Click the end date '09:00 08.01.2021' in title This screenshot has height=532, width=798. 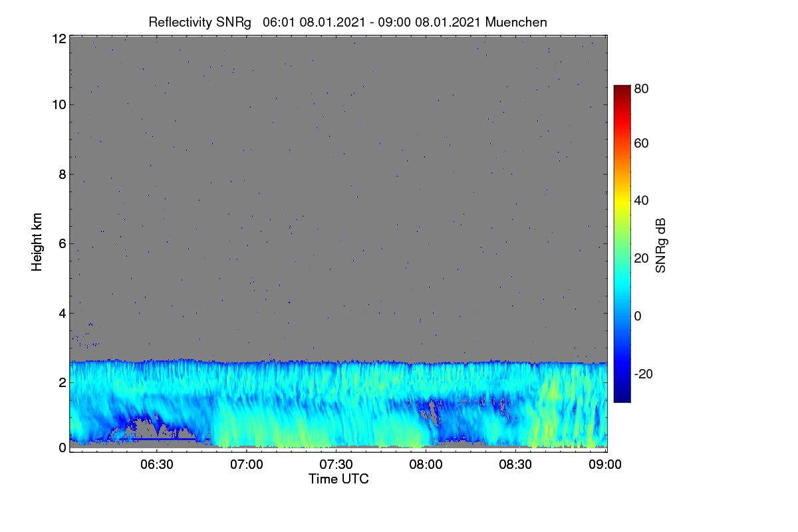(431, 22)
